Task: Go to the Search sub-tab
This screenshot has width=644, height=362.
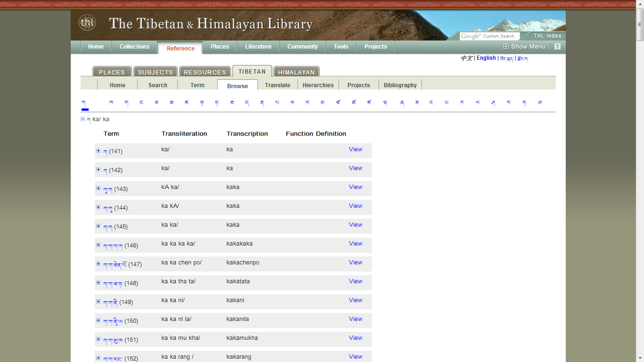Action: pyautogui.click(x=158, y=85)
